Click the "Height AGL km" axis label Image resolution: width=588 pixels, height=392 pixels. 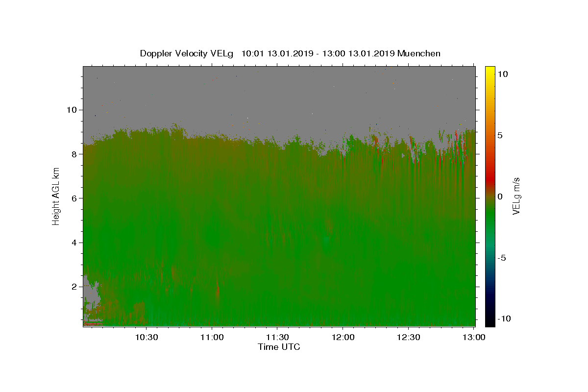(x=56, y=196)
